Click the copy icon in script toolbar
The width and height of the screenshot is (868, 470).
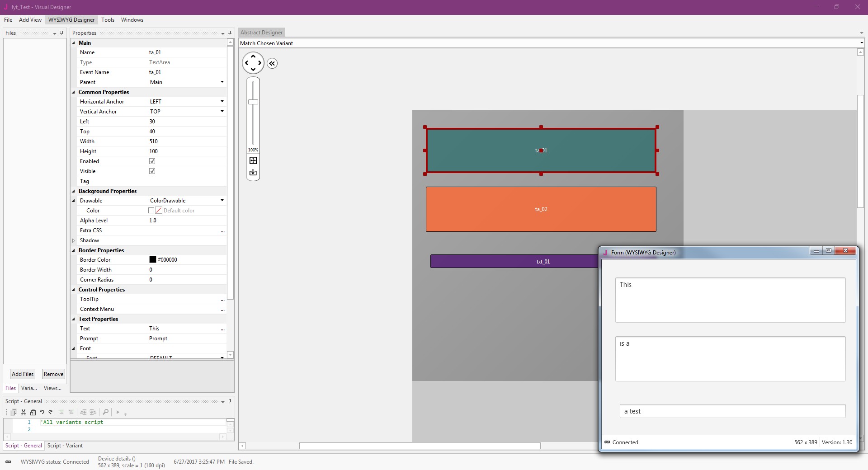click(14, 412)
